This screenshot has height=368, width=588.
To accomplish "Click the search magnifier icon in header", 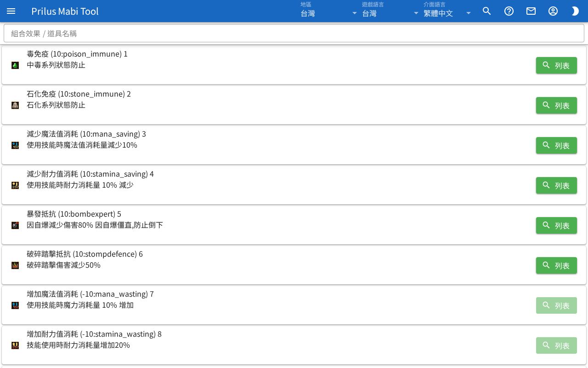I will point(487,11).
